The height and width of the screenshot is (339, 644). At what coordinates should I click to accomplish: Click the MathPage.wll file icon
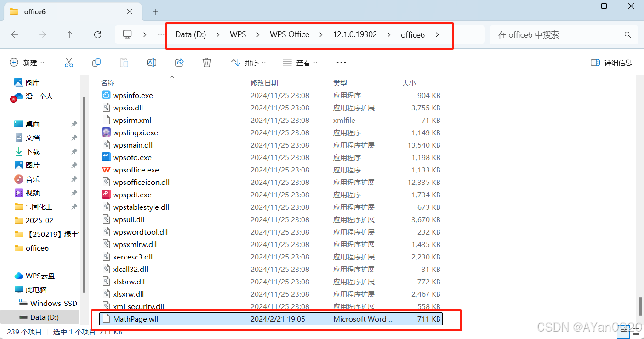click(x=106, y=319)
